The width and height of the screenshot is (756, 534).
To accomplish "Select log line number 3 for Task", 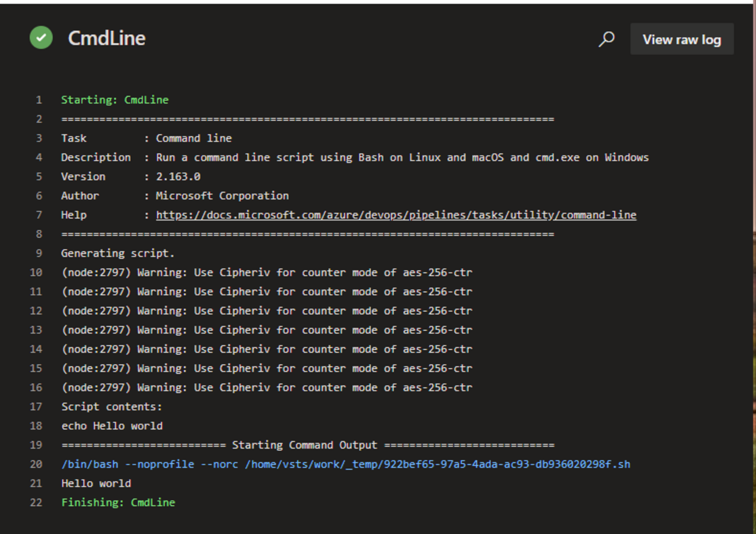I will click(38, 138).
